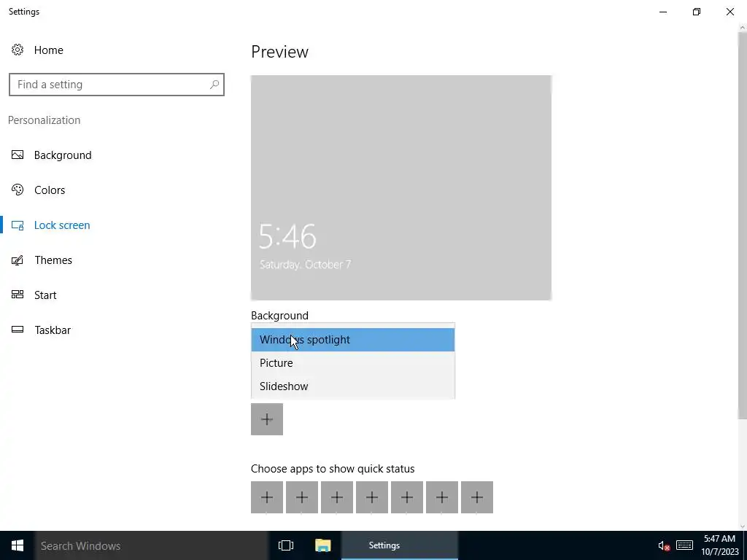Open the Windows Start menu
Image resolution: width=747 pixels, height=560 pixels.
point(18,545)
